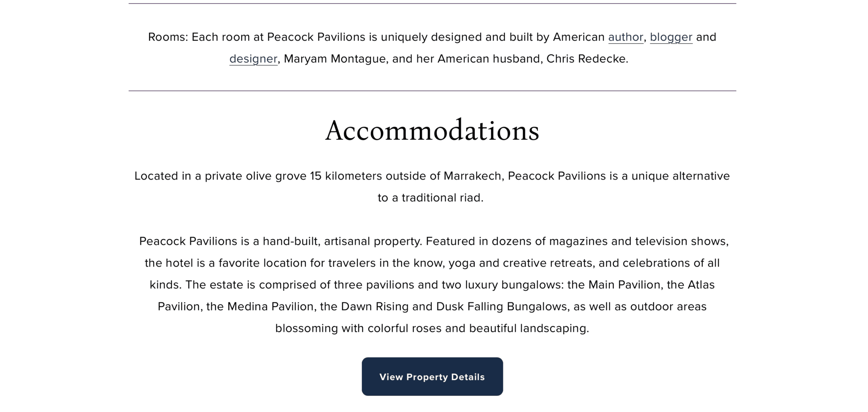Click the phrase "to a traditional riad."

pos(430,198)
